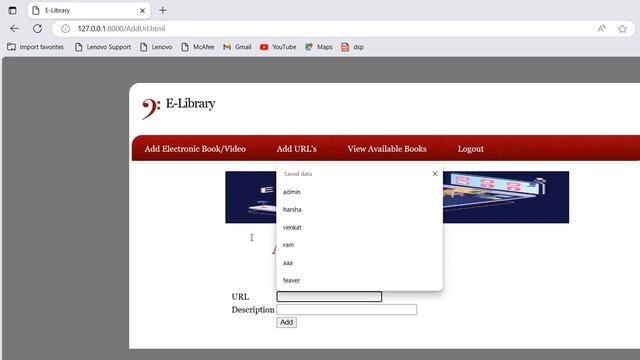Screen dimensions: 640x360
Task: Open dsp bookmark
Action: tap(352, 47)
